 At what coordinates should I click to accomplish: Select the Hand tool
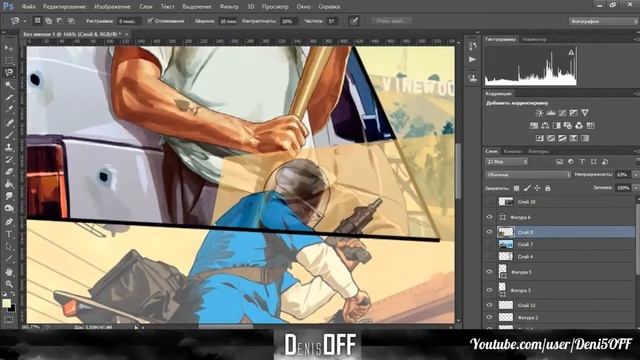coord(9,272)
